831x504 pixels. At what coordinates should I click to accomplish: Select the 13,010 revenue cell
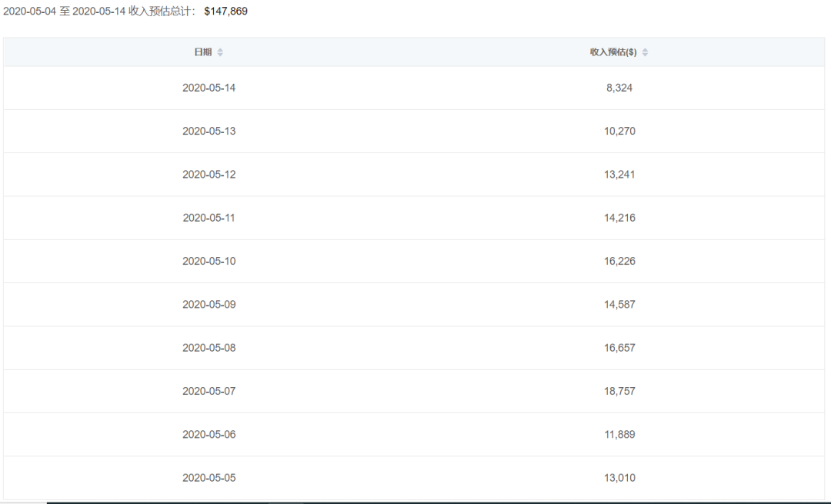click(619, 478)
